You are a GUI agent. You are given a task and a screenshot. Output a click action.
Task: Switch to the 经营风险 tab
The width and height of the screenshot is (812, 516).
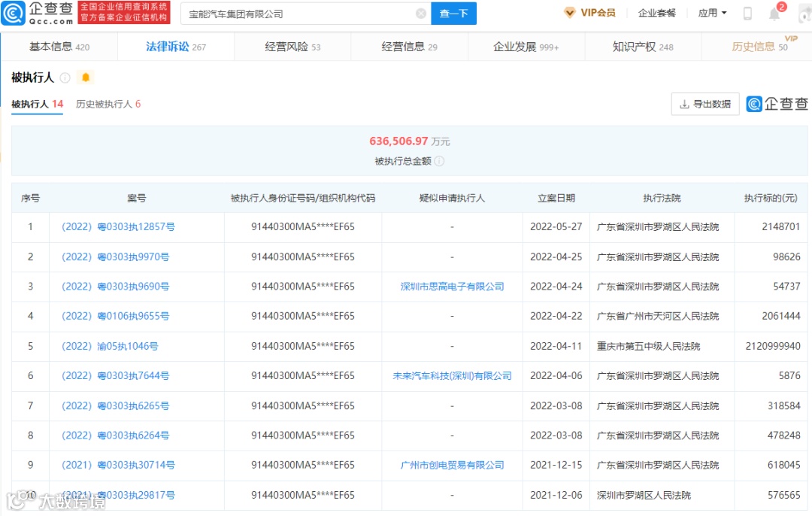tap(292, 47)
